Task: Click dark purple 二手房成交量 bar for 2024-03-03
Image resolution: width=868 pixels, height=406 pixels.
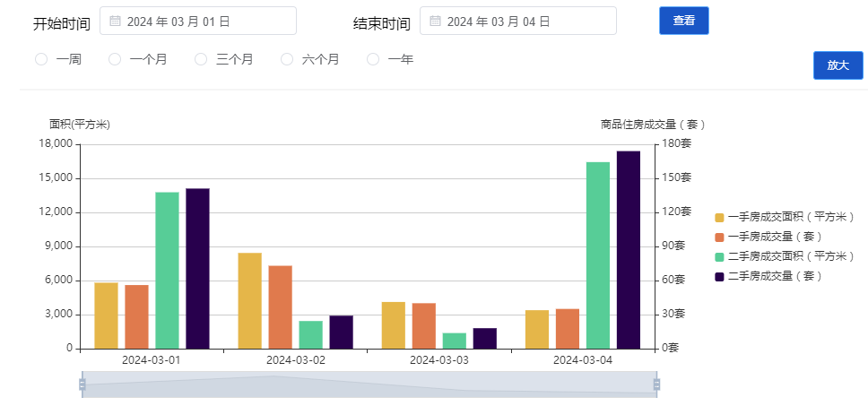Action: point(485,339)
